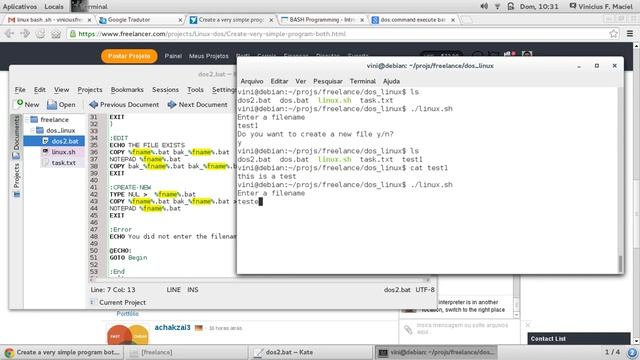The width and height of the screenshot is (640, 360).
Task: Switch to dos2.bat – Kate in taskbar
Action: coord(310,352)
